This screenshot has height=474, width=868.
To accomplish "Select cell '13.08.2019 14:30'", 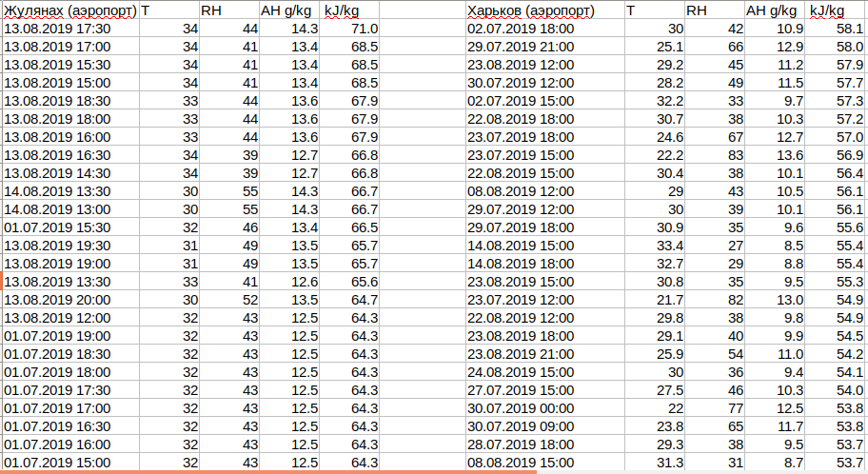I will (70, 173).
